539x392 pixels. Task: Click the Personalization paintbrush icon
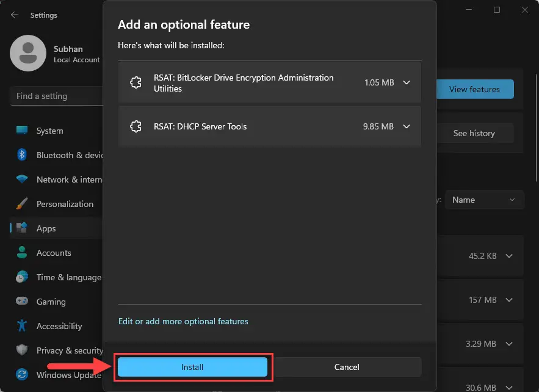(x=22, y=203)
